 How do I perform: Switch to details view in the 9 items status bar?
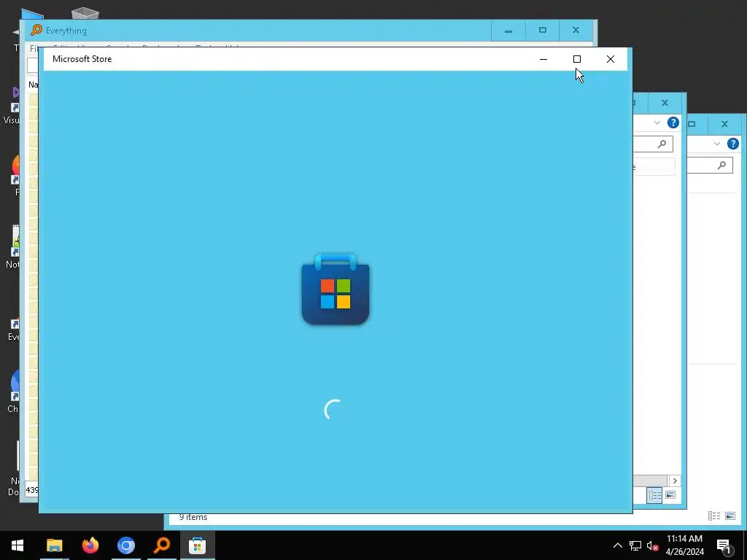point(713,516)
